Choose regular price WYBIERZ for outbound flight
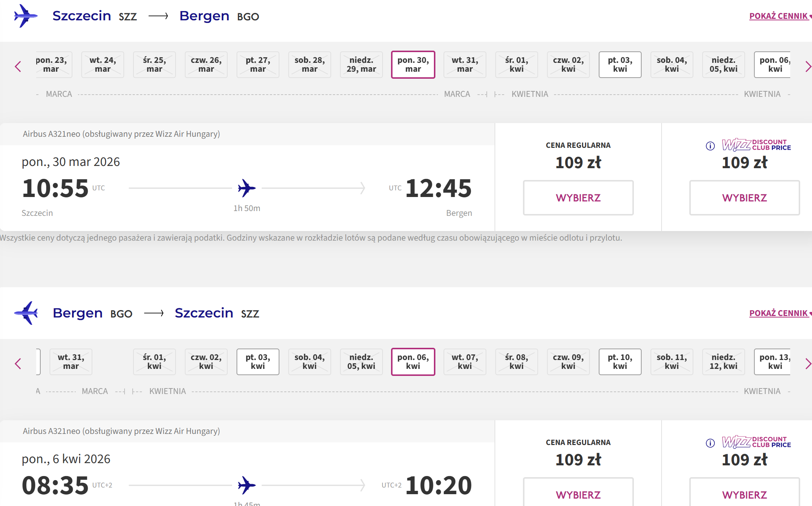 pos(578,198)
